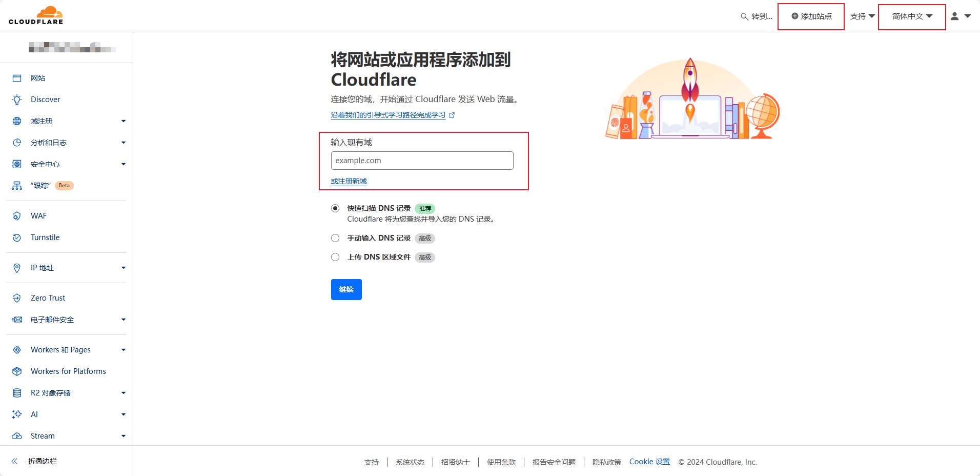Collapse sidebar using 折叠边栏 arrow
This screenshot has height=476, width=980.
point(15,461)
